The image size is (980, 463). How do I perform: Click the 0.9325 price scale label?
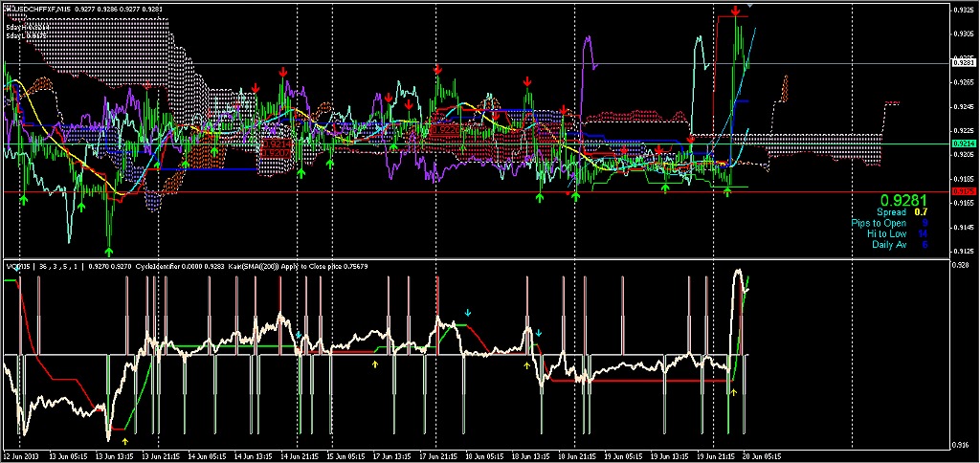click(x=962, y=10)
